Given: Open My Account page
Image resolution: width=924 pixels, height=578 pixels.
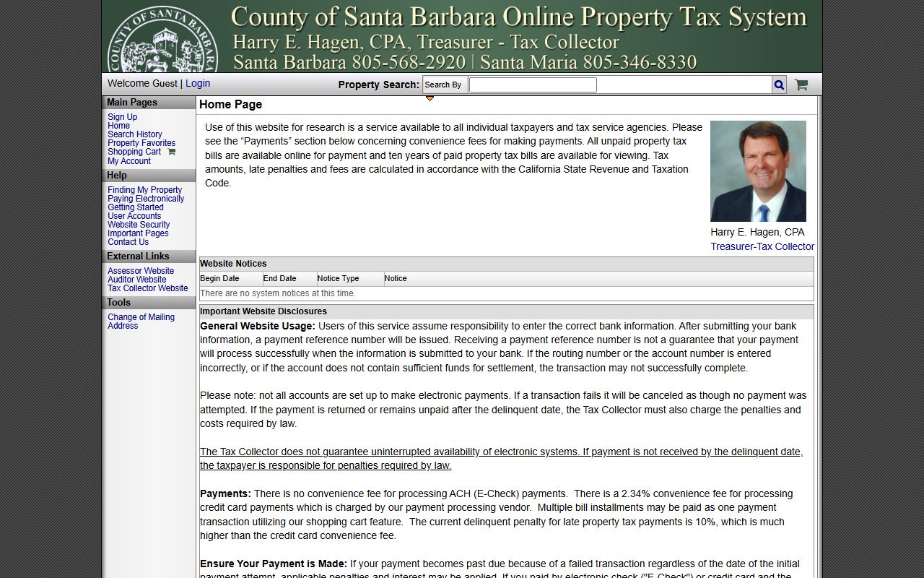Looking at the screenshot, I should [129, 161].
